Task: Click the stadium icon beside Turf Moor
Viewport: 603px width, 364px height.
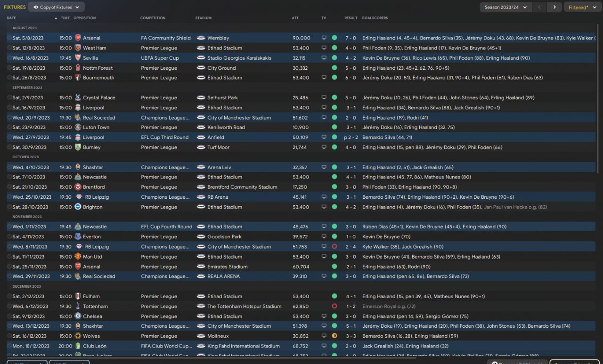Action: point(201,147)
